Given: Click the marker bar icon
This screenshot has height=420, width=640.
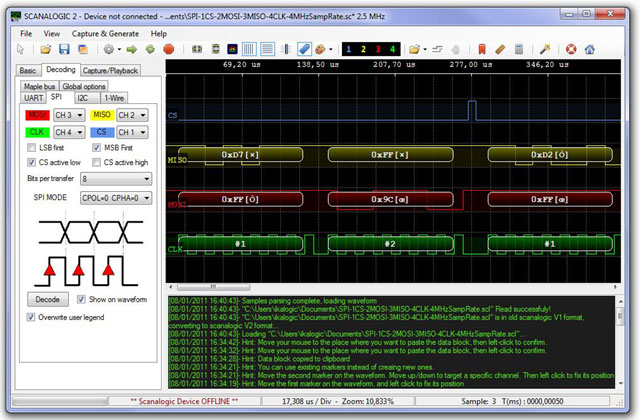Looking at the screenshot, I should click(x=286, y=49).
